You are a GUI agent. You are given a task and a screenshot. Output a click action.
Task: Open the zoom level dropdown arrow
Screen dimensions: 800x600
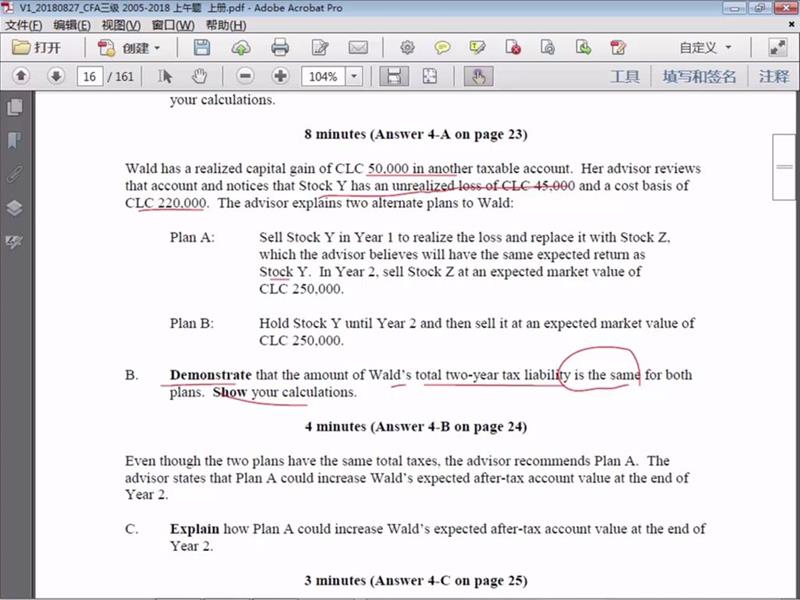[354, 77]
